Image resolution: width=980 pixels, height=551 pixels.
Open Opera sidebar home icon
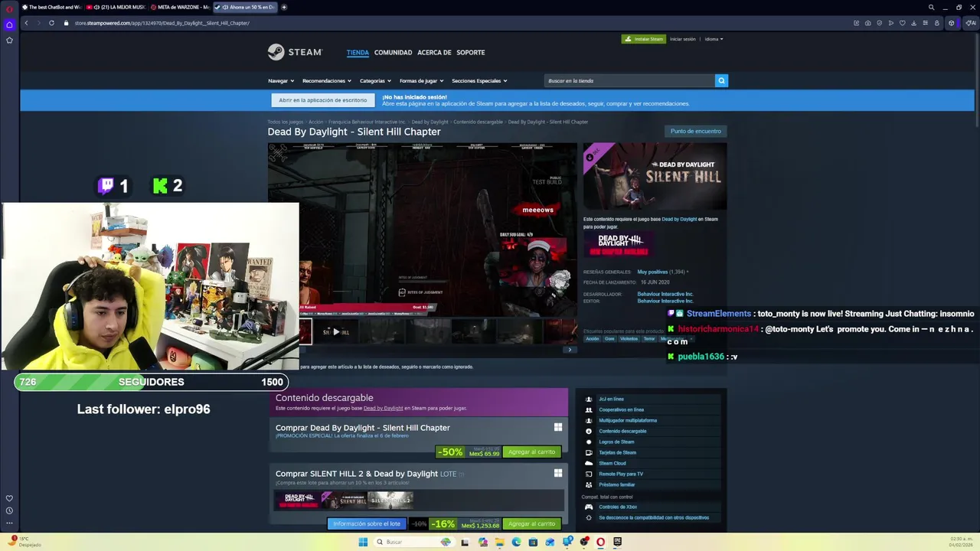click(9, 24)
